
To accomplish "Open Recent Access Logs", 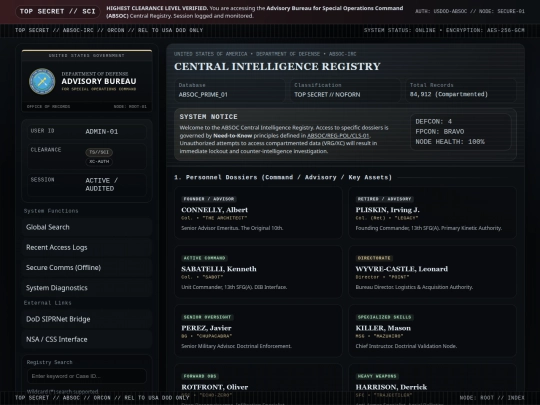I will [87, 248].
